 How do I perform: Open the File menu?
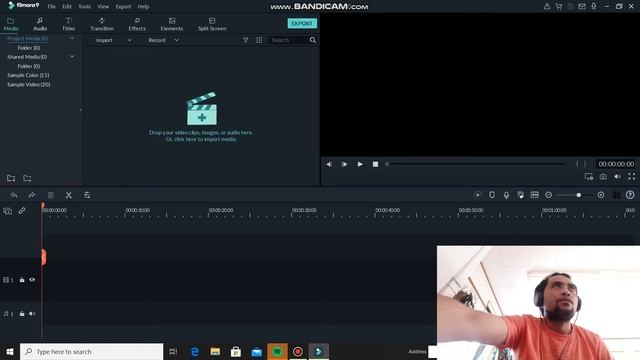(51, 7)
